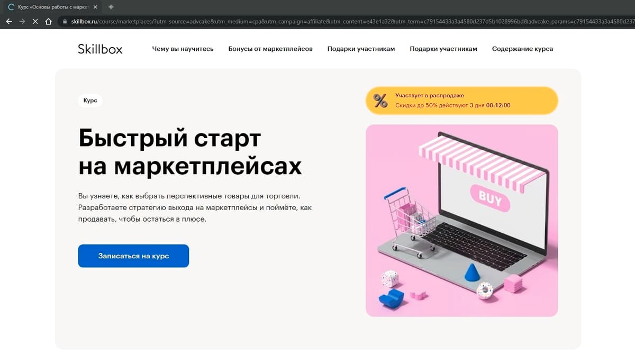Click the "Быстрый старт на маркетплейсах" heading
The image size is (635, 364).
pos(190,152)
